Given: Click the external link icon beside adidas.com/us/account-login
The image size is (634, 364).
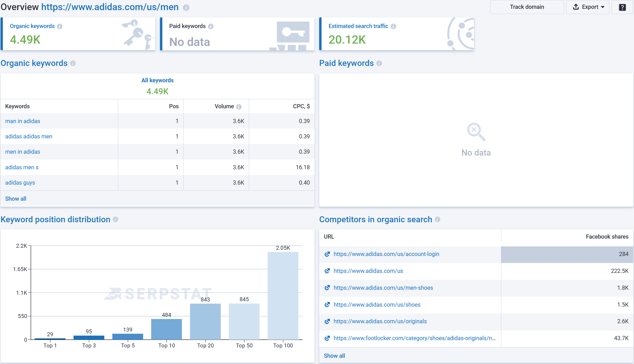Looking at the screenshot, I should [327, 254].
